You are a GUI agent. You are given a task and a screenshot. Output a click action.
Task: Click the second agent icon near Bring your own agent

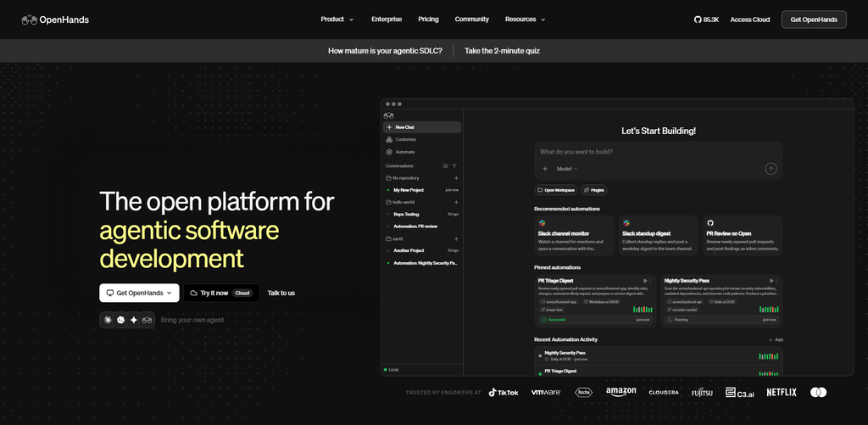(120, 320)
